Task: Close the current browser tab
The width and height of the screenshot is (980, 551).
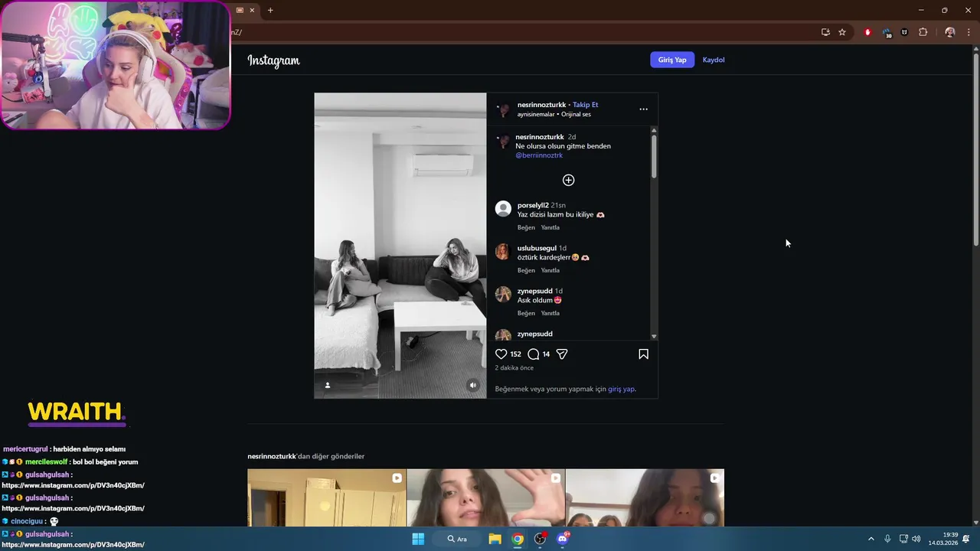Action: pos(252,10)
